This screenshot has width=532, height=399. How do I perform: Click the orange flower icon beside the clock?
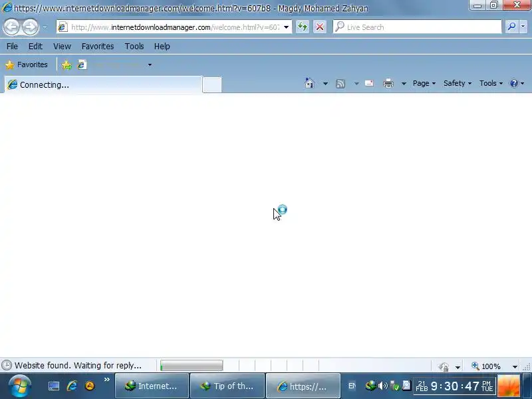509,386
